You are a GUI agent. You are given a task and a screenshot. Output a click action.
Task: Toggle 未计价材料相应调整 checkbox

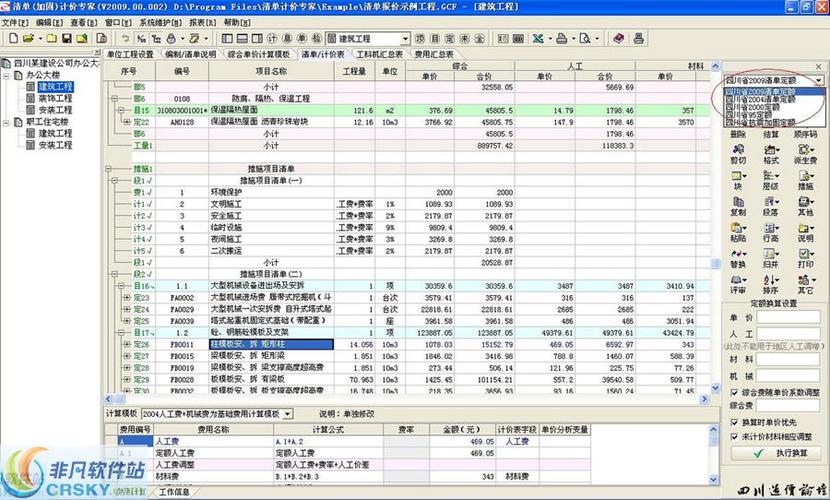[x=734, y=437]
